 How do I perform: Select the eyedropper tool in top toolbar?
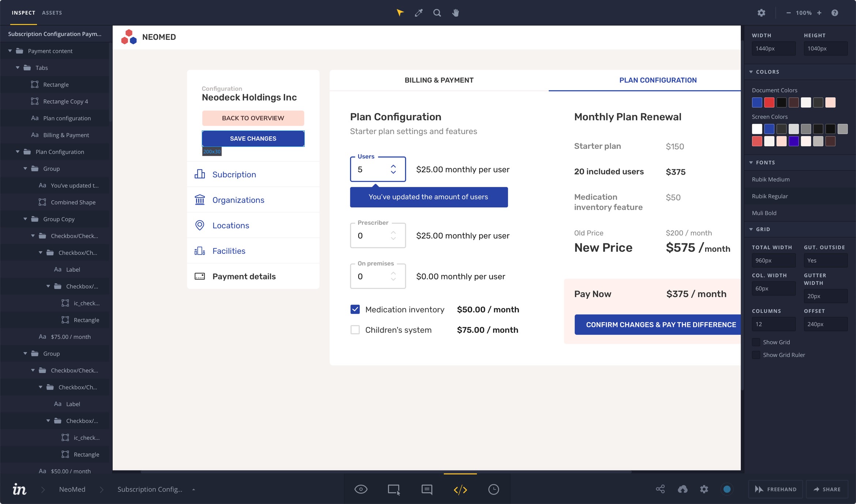(x=418, y=13)
